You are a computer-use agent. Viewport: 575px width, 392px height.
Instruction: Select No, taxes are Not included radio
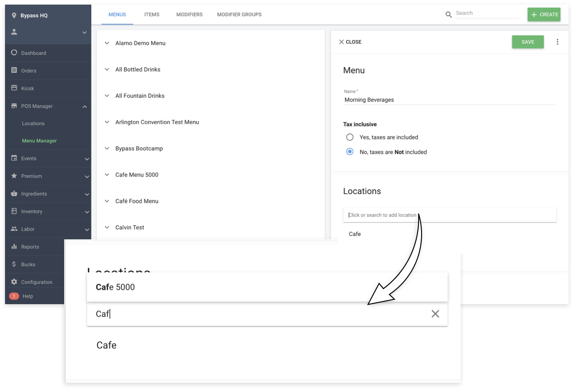tap(350, 152)
